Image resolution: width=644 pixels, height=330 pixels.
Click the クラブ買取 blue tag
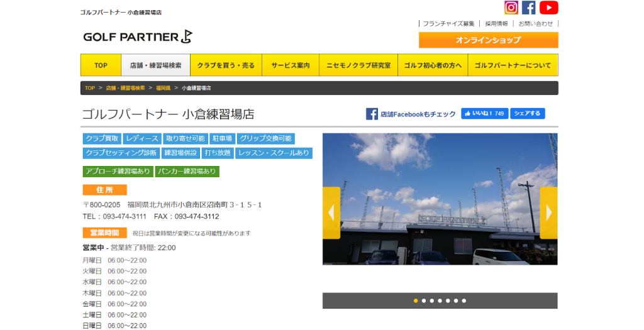click(102, 138)
